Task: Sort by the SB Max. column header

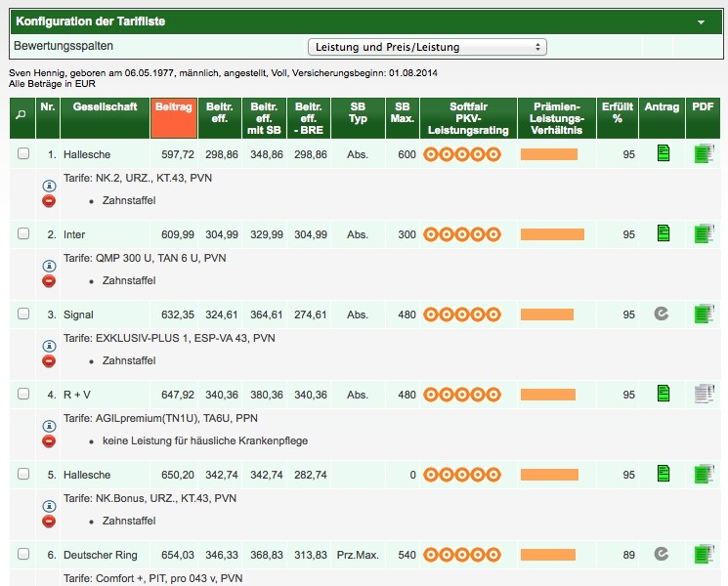Action: tap(402, 118)
